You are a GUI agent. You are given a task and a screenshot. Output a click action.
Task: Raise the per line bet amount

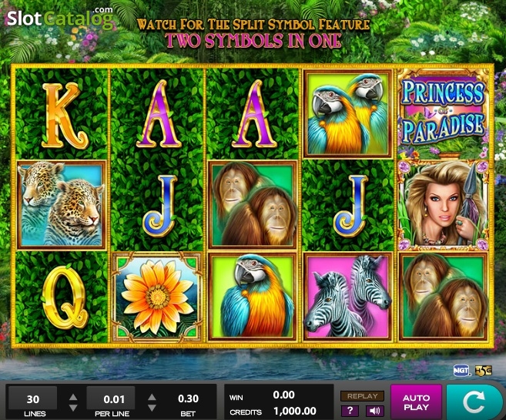pyautogui.click(x=152, y=397)
